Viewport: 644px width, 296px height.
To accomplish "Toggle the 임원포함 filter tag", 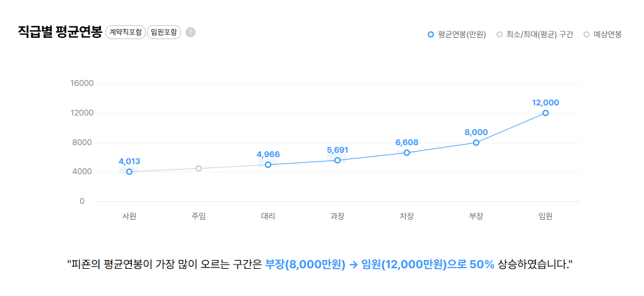I will tap(164, 32).
